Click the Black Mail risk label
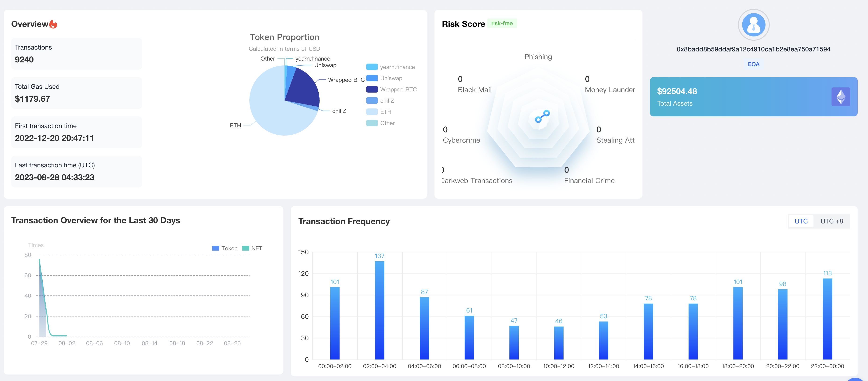 pyautogui.click(x=474, y=90)
